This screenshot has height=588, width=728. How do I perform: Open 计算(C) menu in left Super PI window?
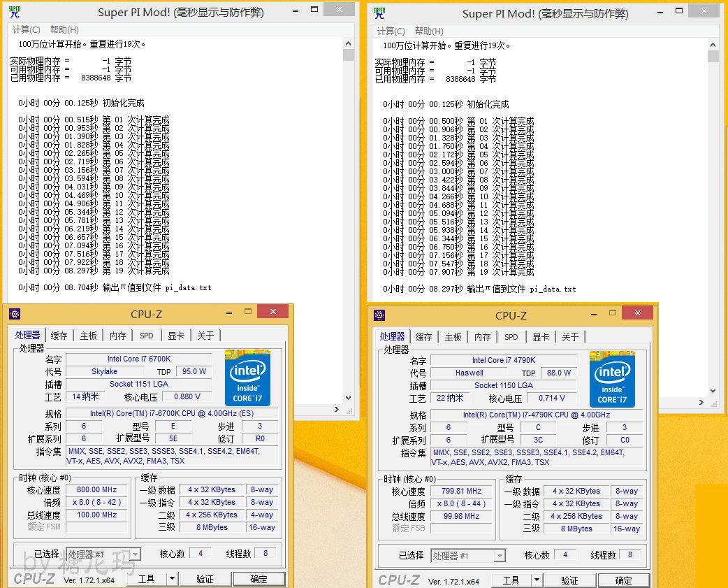point(26,30)
